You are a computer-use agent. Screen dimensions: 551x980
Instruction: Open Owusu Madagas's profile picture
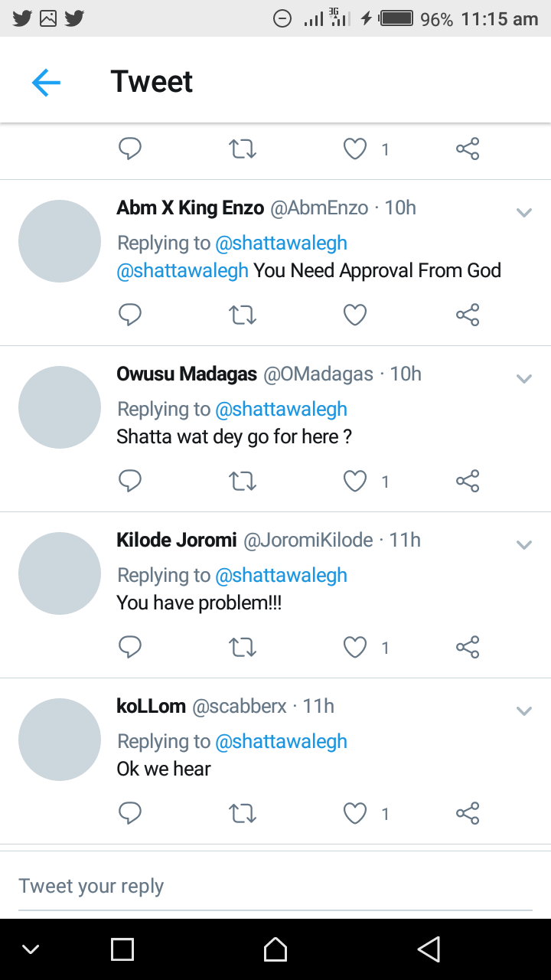(x=60, y=407)
